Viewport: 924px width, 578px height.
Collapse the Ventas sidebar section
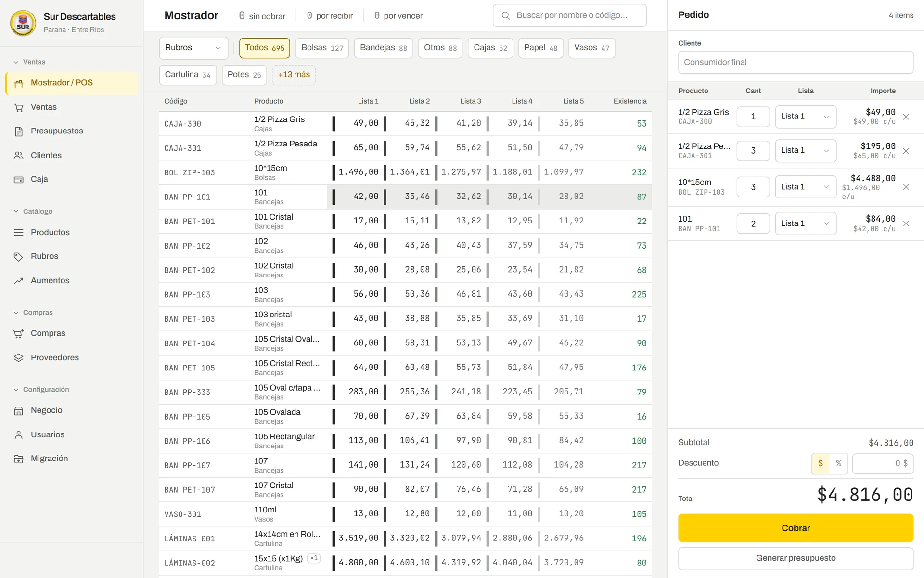[x=29, y=62]
